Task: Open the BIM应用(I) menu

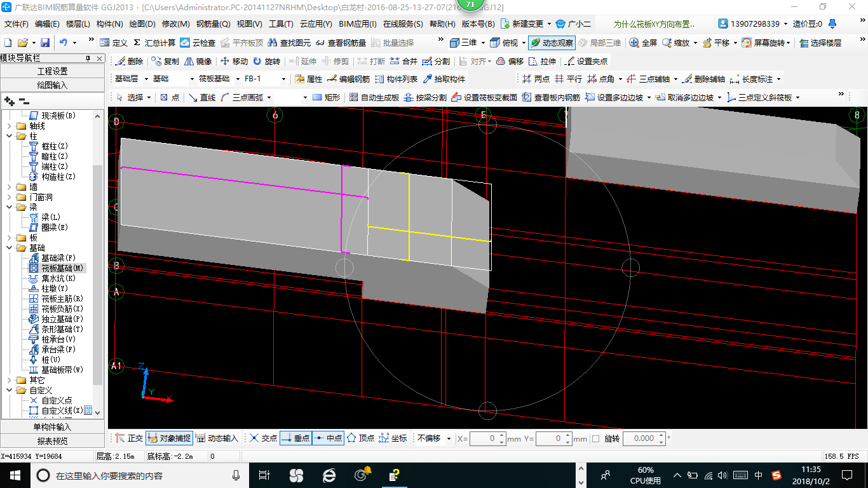Action: (x=358, y=24)
